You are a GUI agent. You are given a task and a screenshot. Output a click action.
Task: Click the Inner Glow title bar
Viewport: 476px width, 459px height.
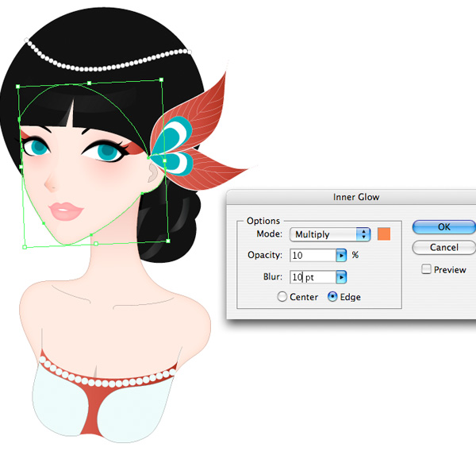pyautogui.click(x=351, y=197)
